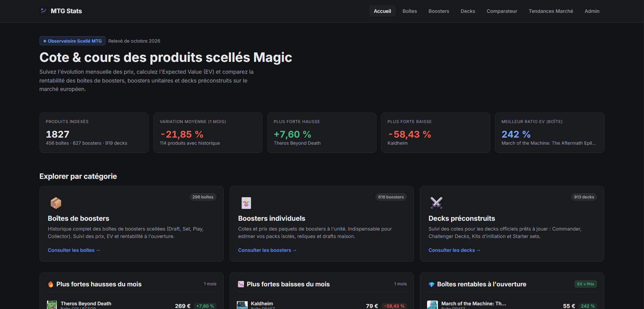Click the Boosters individuels card heading
Screen dimensions: 644x309
(x=272, y=218)
